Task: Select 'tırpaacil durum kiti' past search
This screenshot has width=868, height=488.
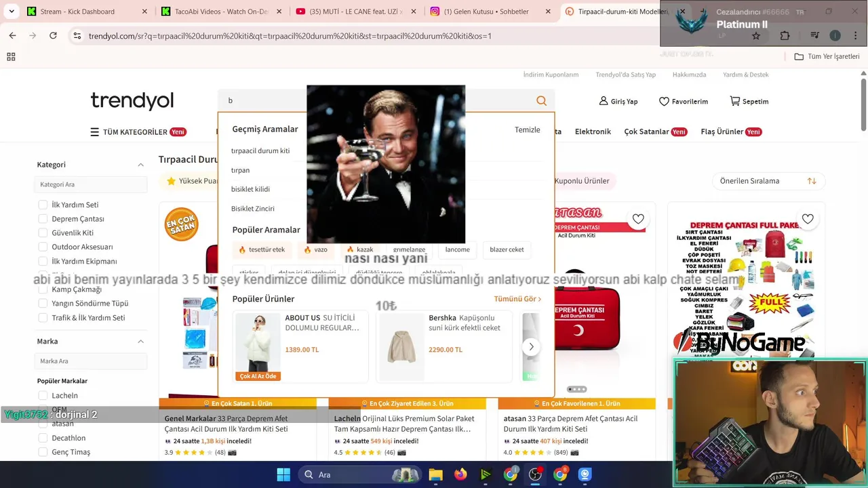Action: pos(260,151)
